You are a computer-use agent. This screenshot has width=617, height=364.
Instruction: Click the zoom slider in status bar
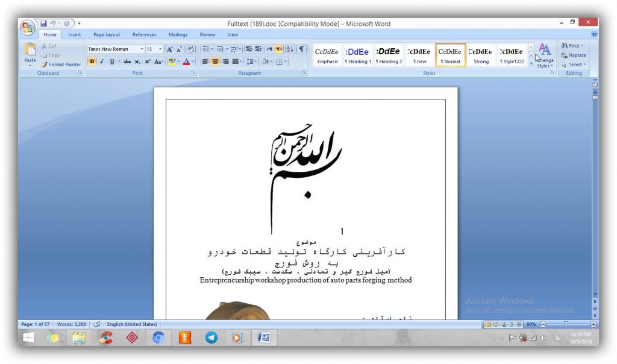[x=565, y=324]
